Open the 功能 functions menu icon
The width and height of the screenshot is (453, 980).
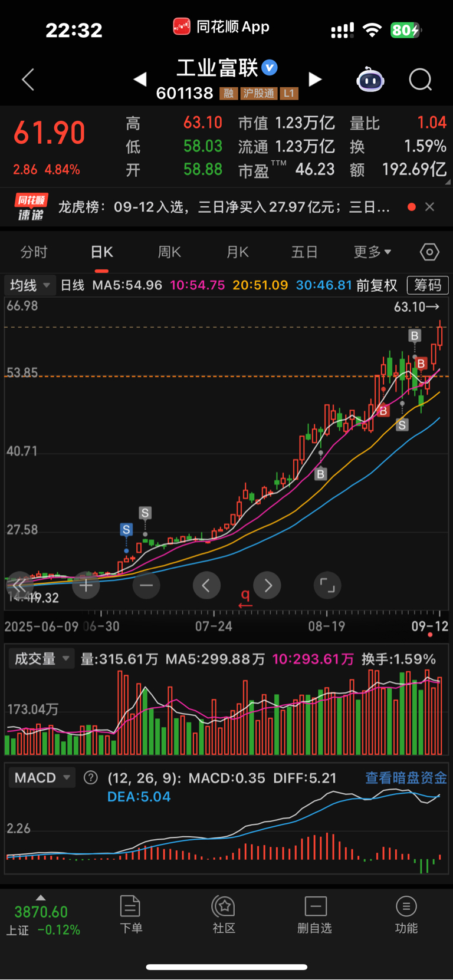[x=406, y=914]
